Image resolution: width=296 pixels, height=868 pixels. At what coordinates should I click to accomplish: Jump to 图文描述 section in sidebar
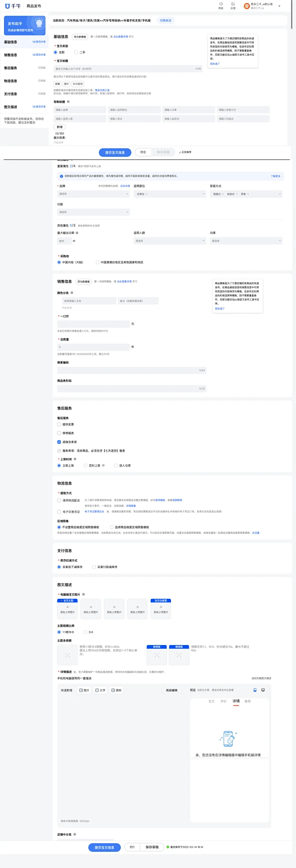(x=11, y=107)
